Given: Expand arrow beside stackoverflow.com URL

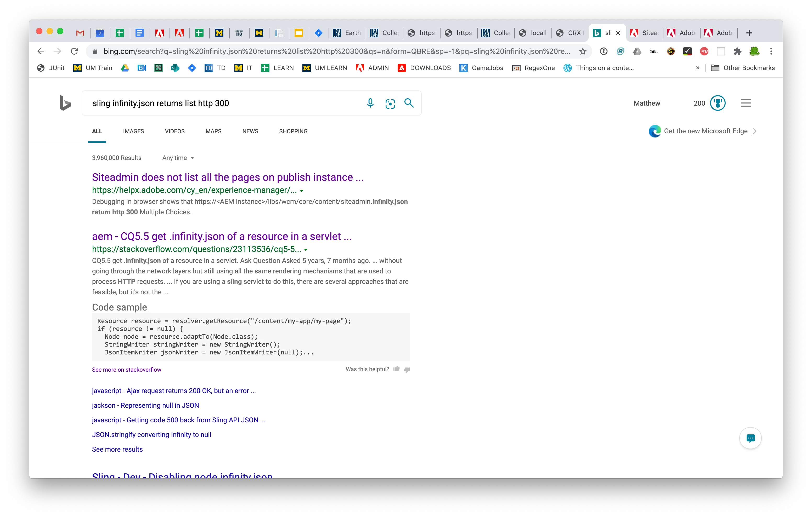Looking at the screenshot, I should tap(306, 250).
